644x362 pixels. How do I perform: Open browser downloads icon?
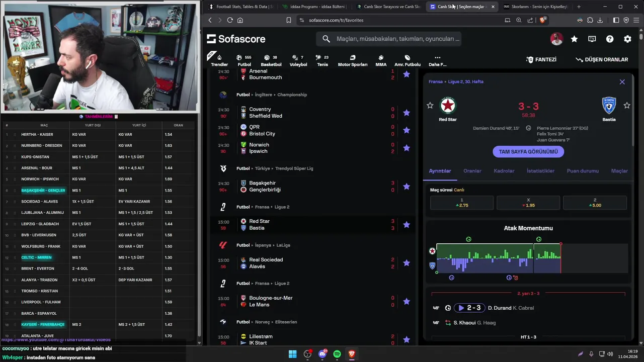(600, 20)
